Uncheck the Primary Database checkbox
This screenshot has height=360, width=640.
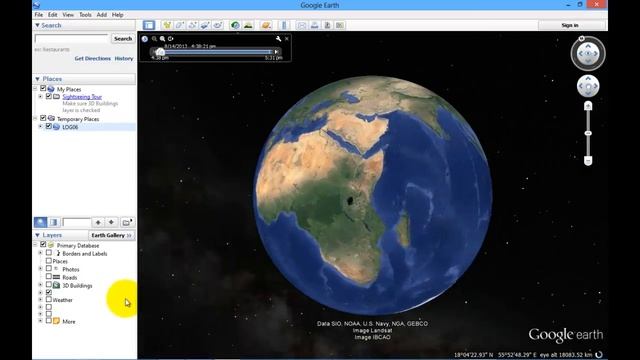(x=43, y=245)
